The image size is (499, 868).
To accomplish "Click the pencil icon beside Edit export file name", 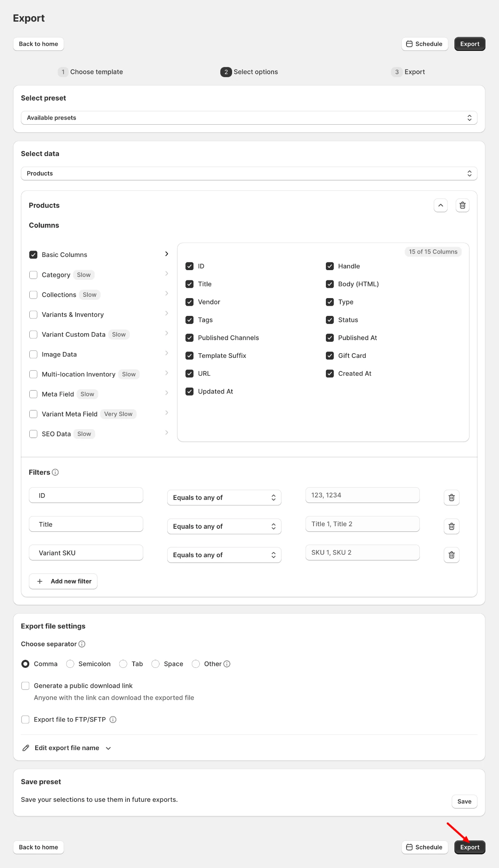I will (26, 748).
